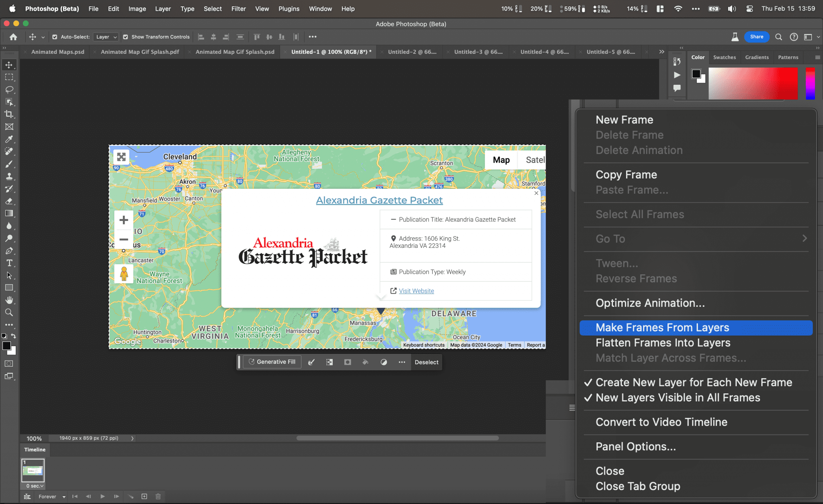The image size is (823, 504).
Task: Click the play button in the Timeline
Action: coord(102,496)
